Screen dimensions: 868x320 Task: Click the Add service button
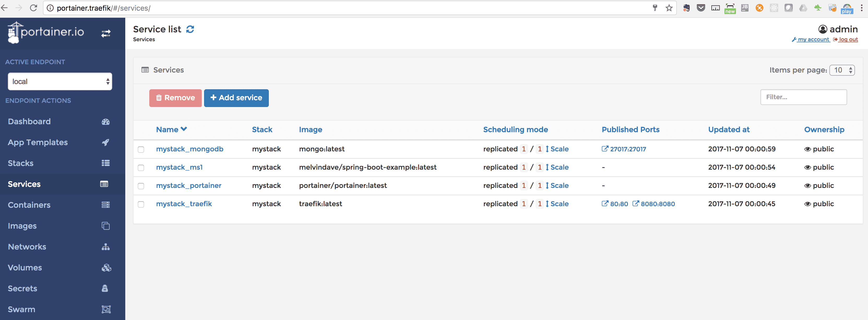tap(236, 98)
